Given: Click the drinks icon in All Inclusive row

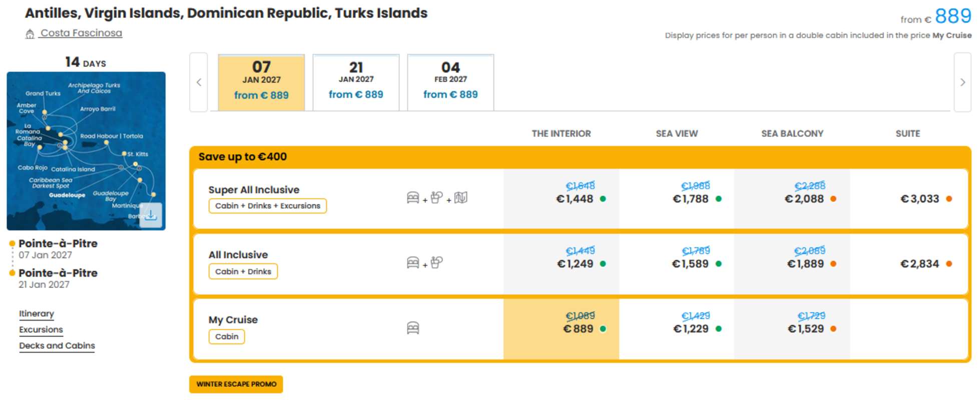Looking at the screenshot, I should pos(436,262).
